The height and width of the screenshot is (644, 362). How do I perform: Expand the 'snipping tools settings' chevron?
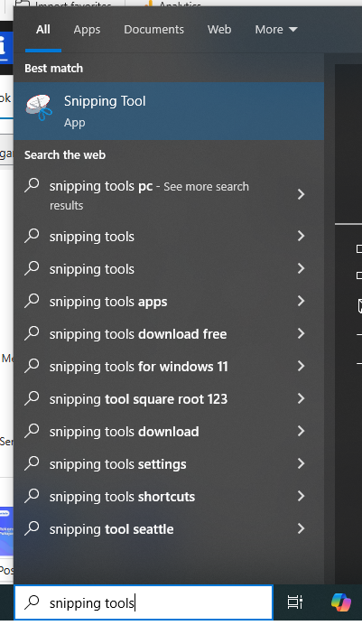(x=301, y=463)
